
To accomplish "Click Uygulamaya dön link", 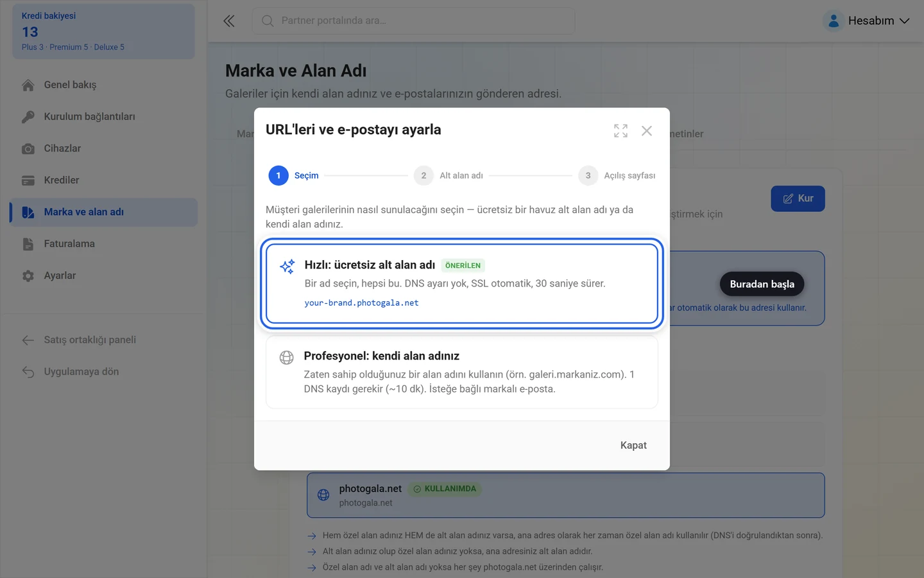I will pos(104,372).
